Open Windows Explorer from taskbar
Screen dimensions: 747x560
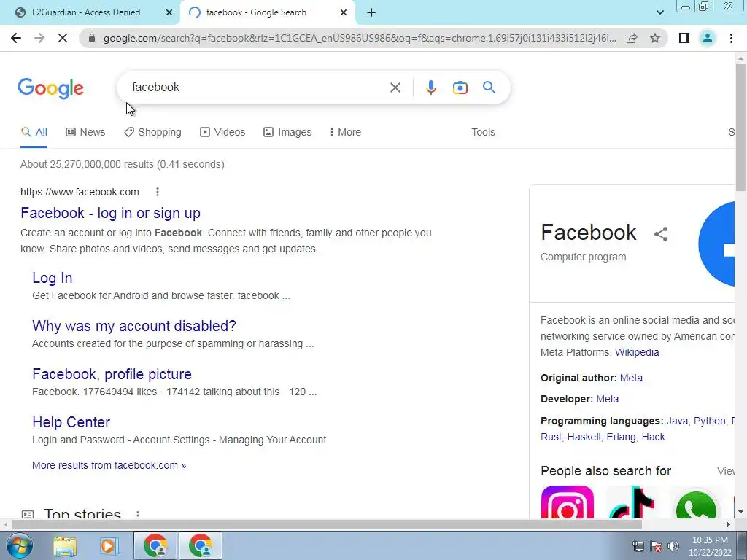click(x=65, y=545)
